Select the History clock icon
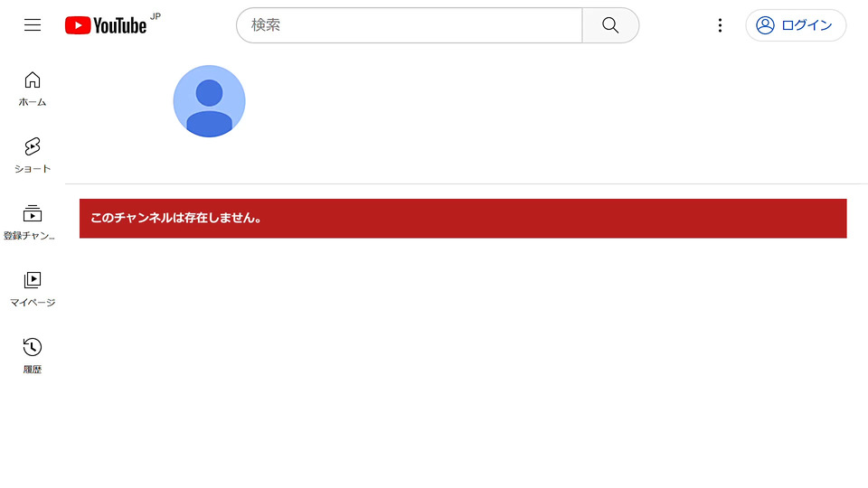The width and height of the screenshot is (868, 488). point(33,347)
